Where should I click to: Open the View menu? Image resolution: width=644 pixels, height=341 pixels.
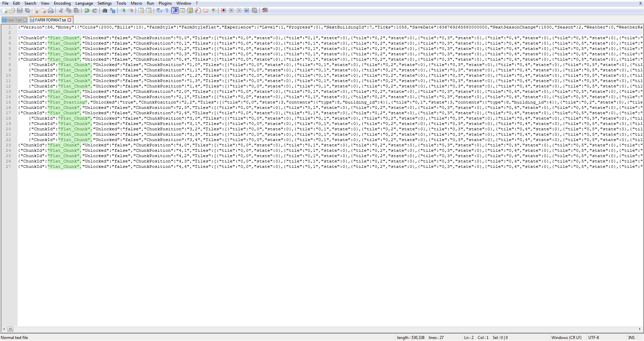point(45,3)
